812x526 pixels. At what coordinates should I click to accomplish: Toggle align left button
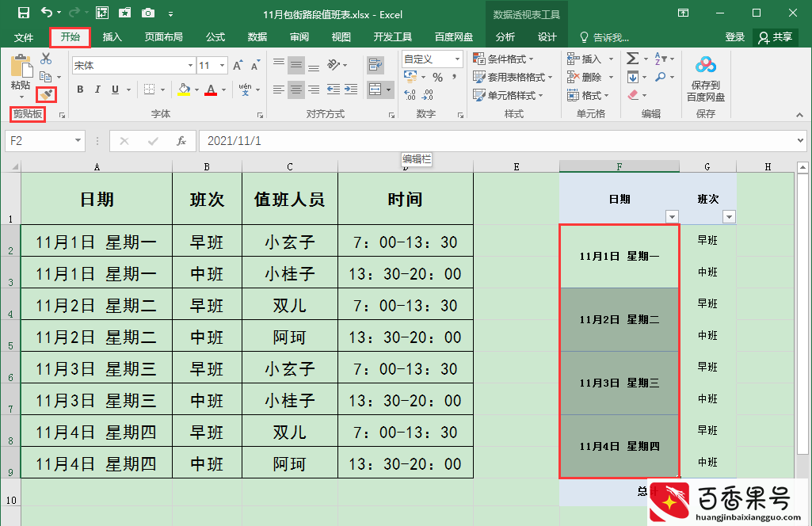[x=279, y=90]
